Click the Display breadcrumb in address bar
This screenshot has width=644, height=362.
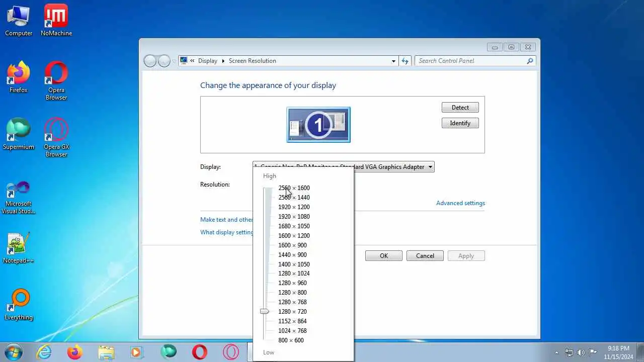tap(208, 61)
